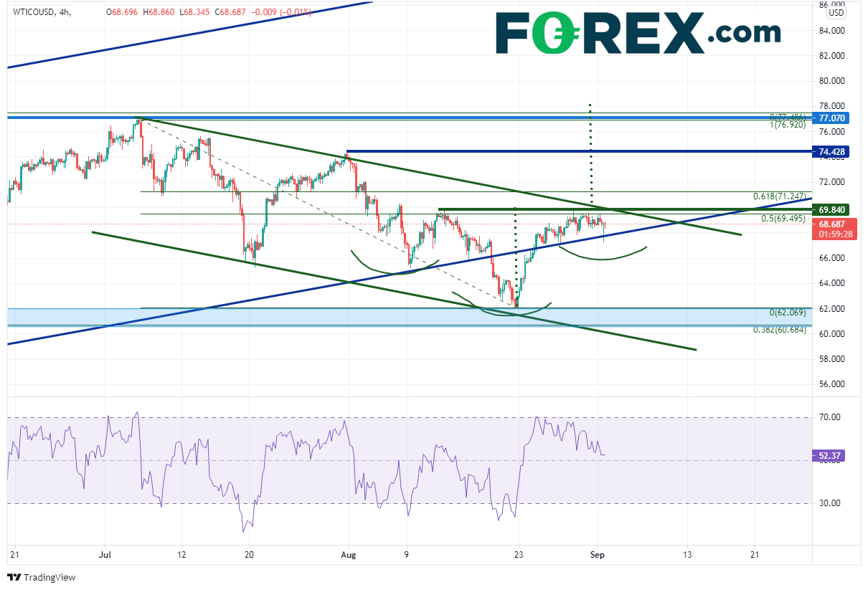
Task: Select the 74.428 price axis label
Action: pos(831,151)
